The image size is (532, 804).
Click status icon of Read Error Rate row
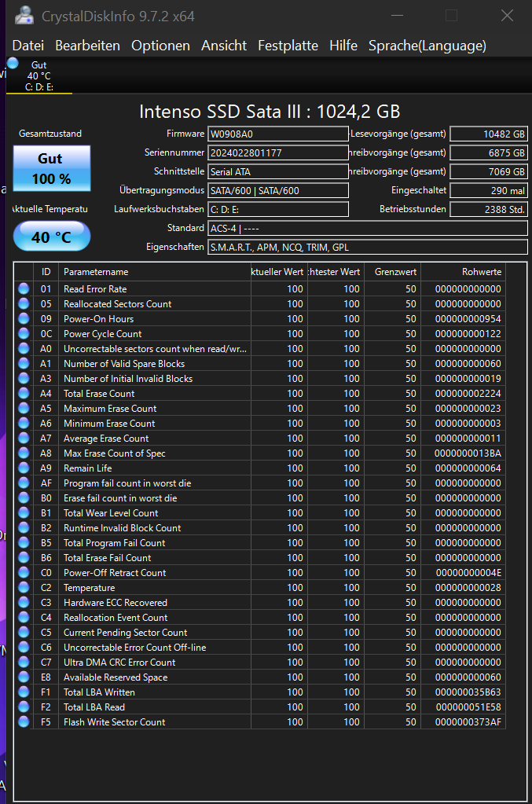(24, 288)
